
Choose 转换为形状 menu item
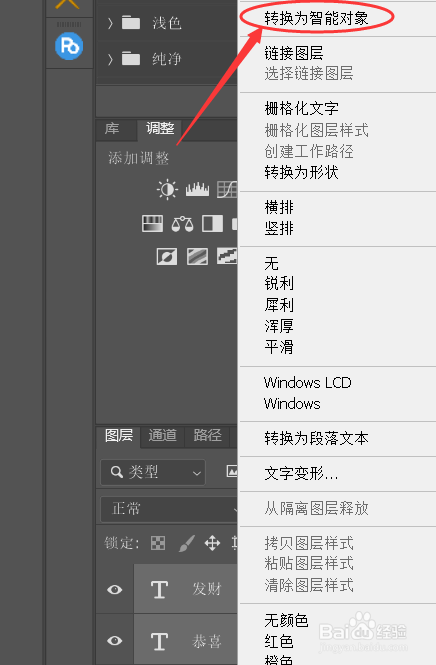tap(301, 173)
